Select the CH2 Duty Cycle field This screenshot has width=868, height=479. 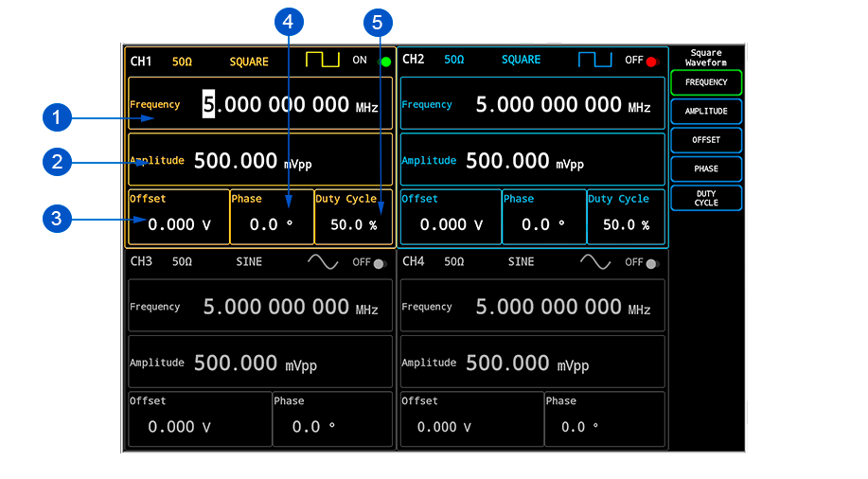pos(626,217)
